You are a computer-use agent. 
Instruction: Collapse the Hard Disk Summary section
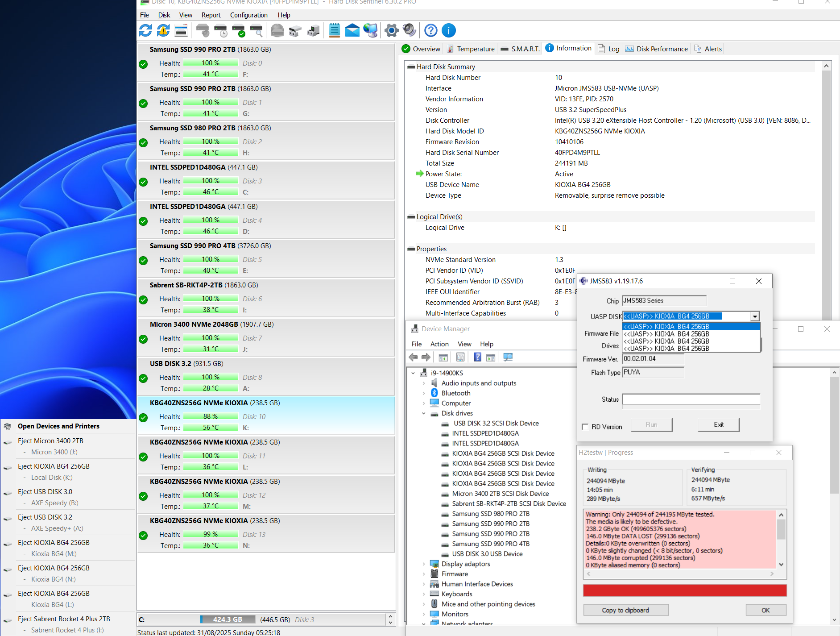tap(411, 67)
